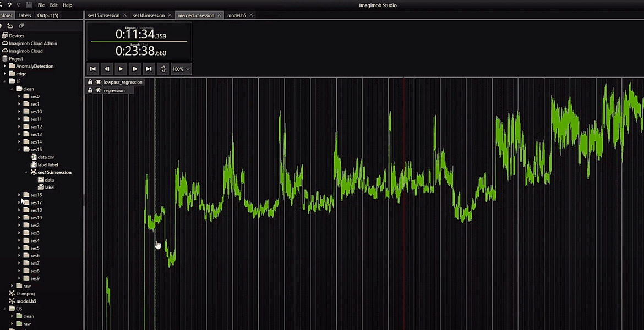Show the hidden regression track
Image resolution: width=644 pixels, height=330 pixels.
pyautogui.click(x=99, y=90)
